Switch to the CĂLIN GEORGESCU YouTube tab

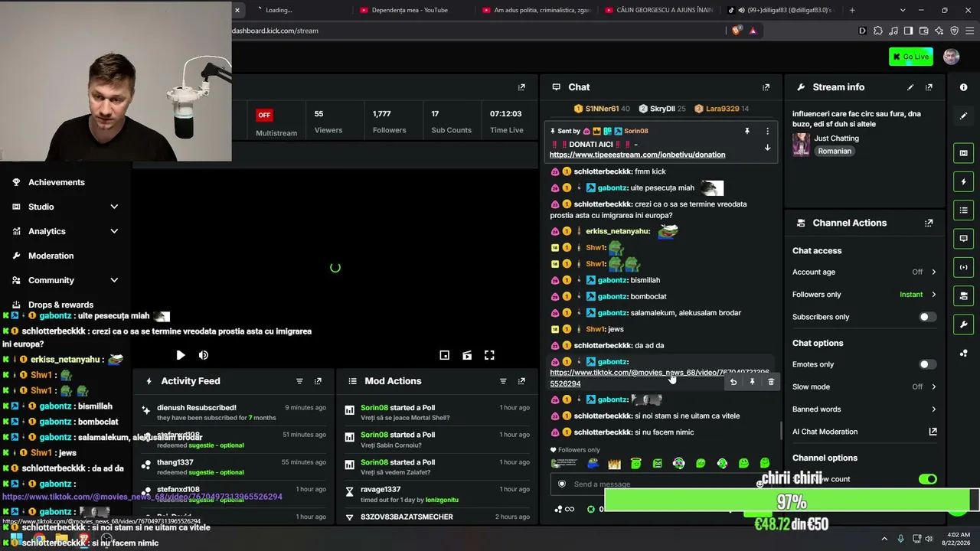pos(658,10)
